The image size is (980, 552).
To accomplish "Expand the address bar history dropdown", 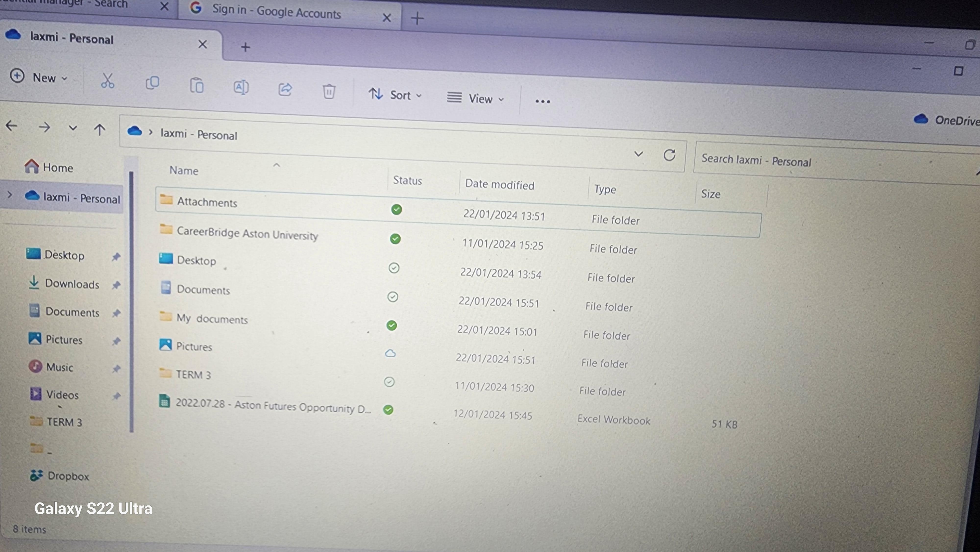I will click(x=639, y=154).
